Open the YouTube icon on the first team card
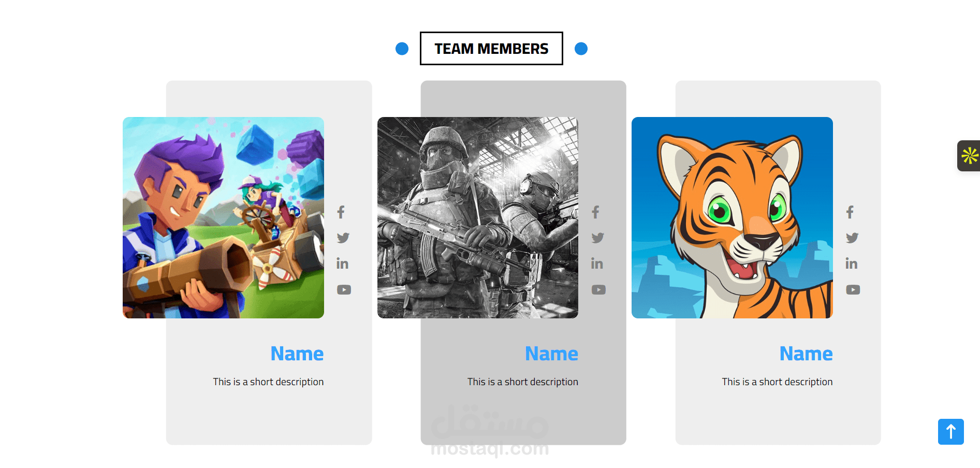 (344, 289)
